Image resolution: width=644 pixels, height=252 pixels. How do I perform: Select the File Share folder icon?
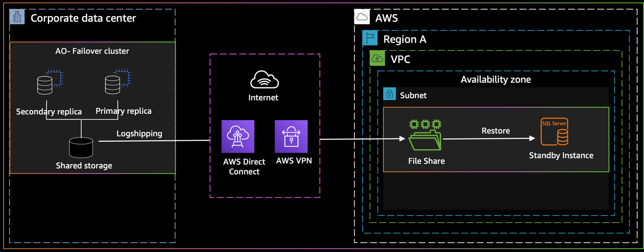(425, 135)
